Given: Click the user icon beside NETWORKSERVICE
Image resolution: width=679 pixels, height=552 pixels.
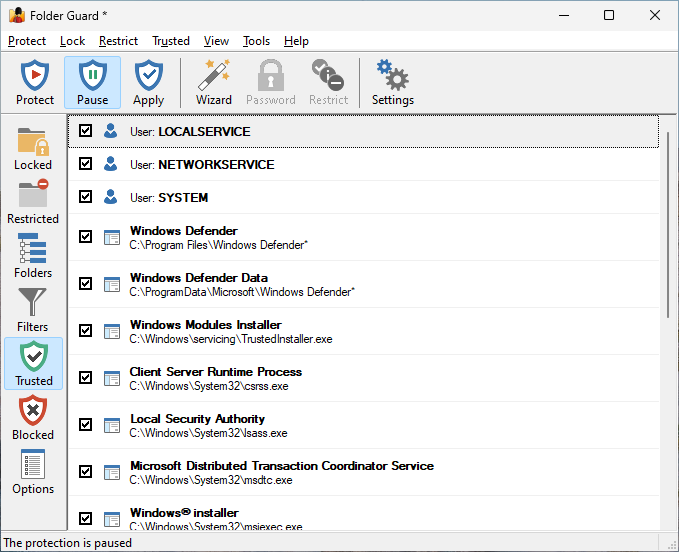Looking at the screenshot, I should (110, 164).
